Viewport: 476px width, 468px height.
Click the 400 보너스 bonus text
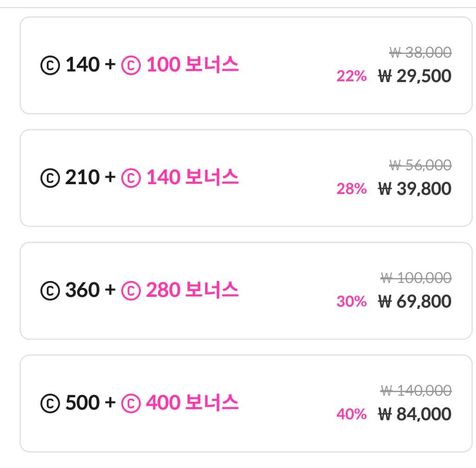tap(192, 402)
